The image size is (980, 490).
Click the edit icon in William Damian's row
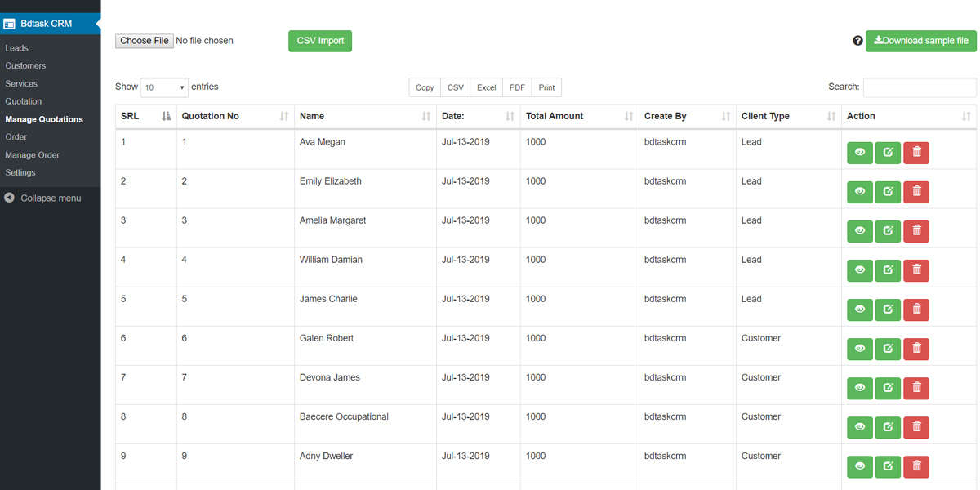[888, 270]
